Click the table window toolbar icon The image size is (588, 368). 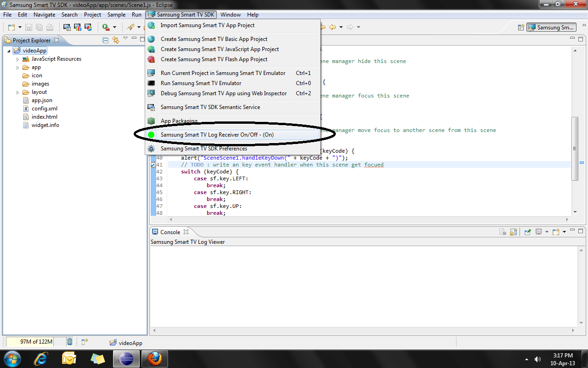67,28
